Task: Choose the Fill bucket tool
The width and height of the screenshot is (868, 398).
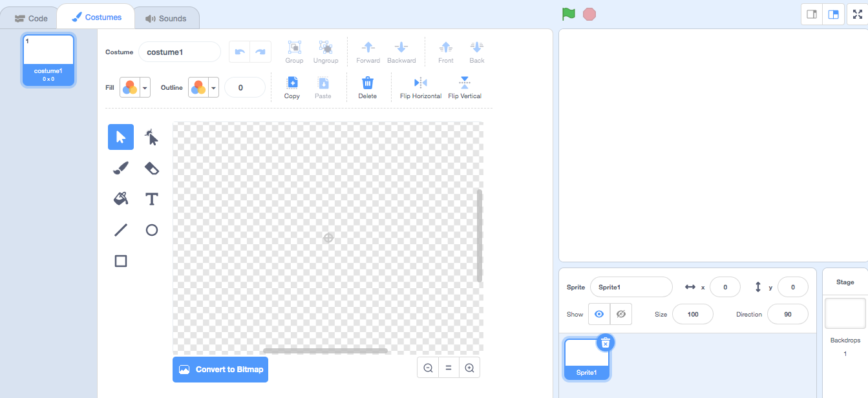Action: tap(121, 198)
